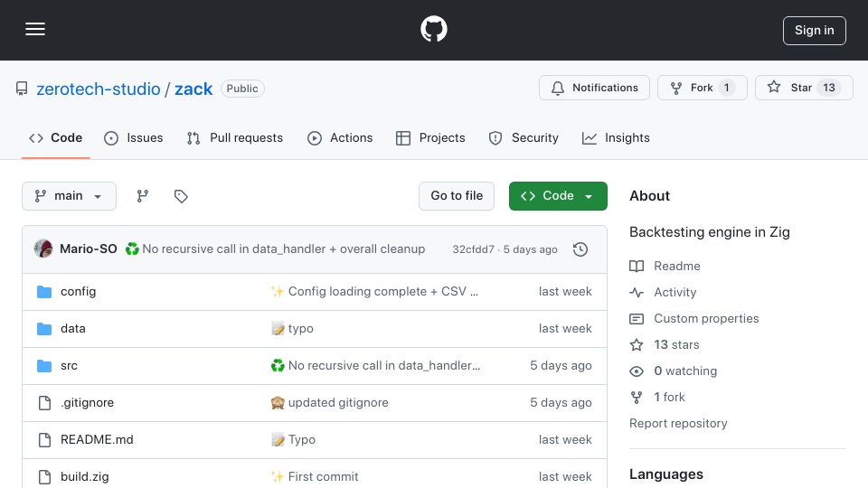868x488 pixels.
Task: Click the config folder icon
Action: [44, 292]
